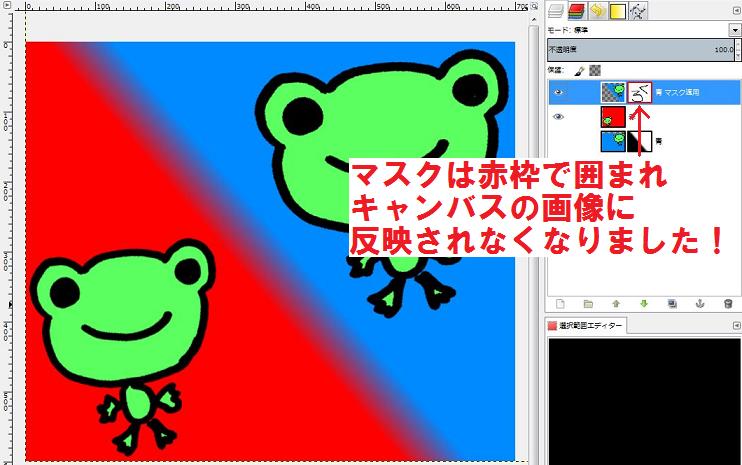The height and width of the screenshot is (465, 742).
Task: Select the red layer thumbnail
Action: [613, 117]
